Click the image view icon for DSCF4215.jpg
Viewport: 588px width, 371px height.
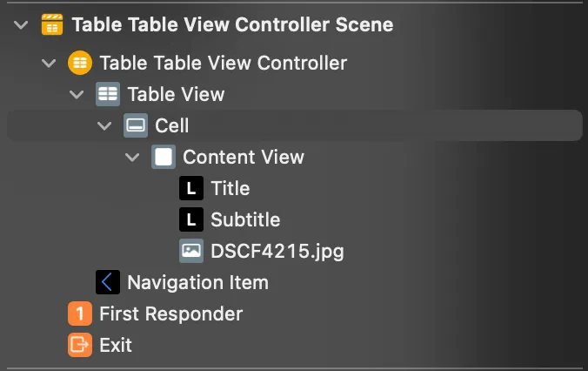191,251
